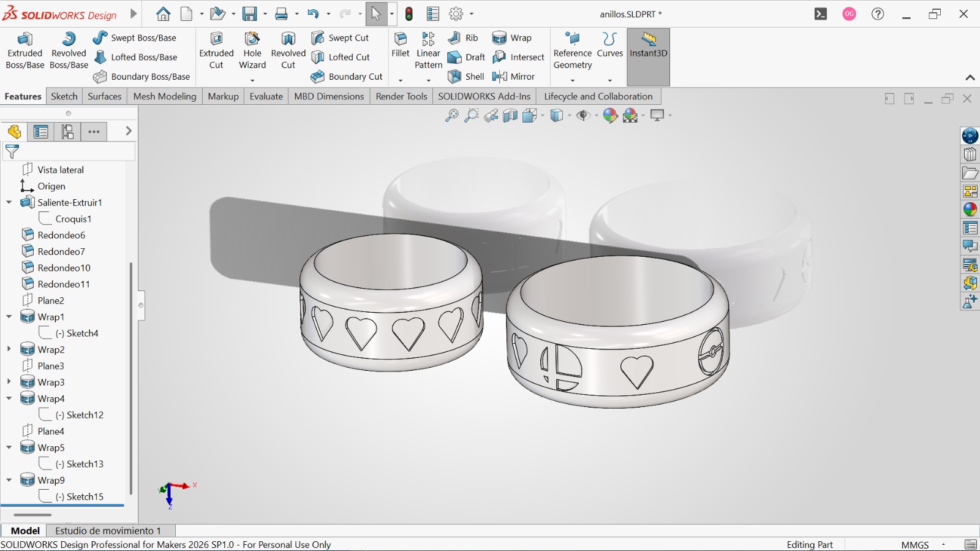
Task: Click the Home icon in title bar
Action: pyautogui.click(x=163, y=13)
